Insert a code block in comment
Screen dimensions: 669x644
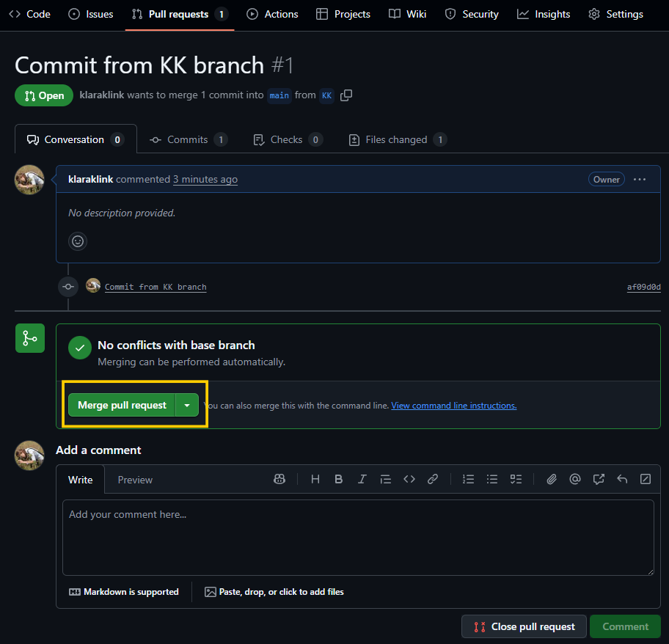[x=409, y=479]
